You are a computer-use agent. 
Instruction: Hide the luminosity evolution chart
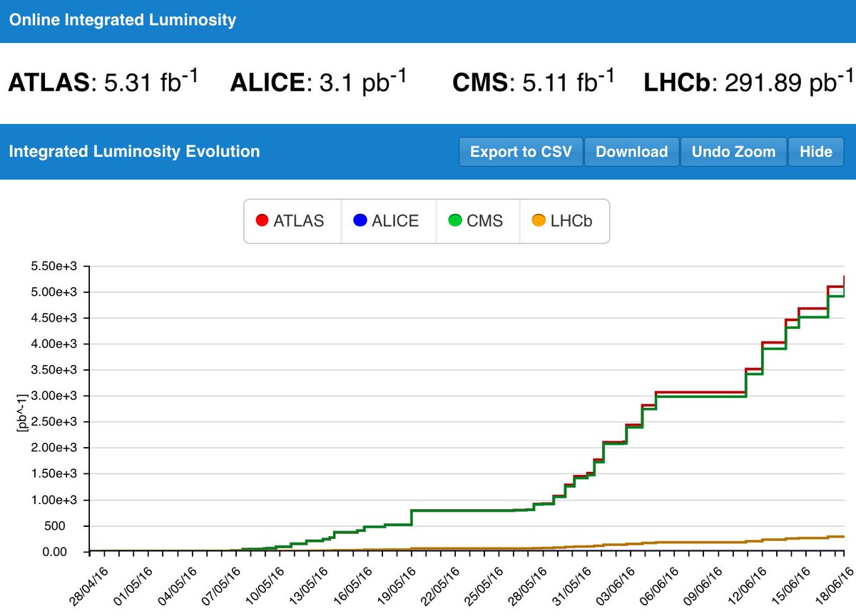click(815, 152)
